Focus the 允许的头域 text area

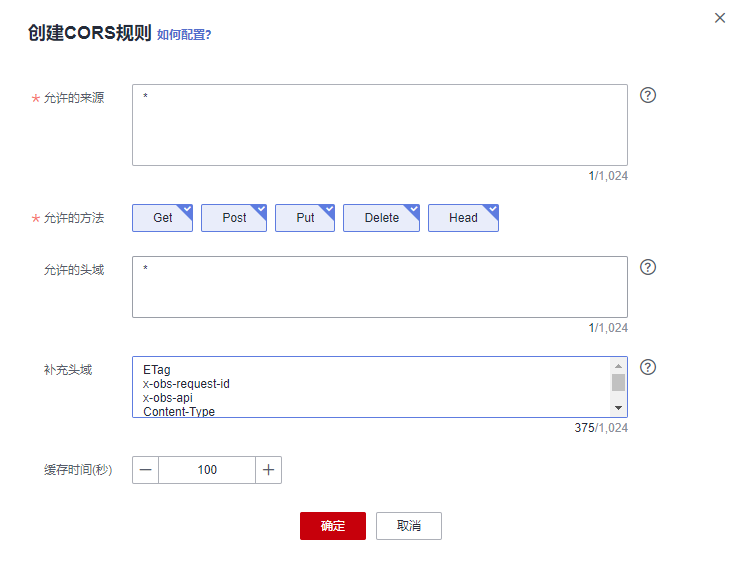[x=379, y=287]
